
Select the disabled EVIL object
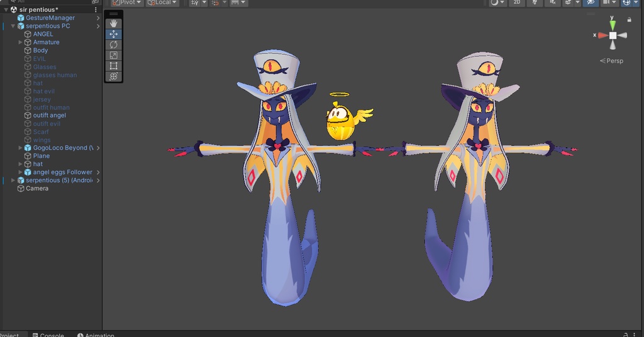tap(40, 58)
